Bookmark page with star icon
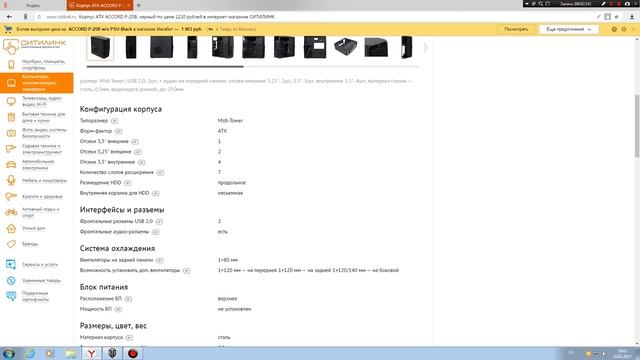 616,17
